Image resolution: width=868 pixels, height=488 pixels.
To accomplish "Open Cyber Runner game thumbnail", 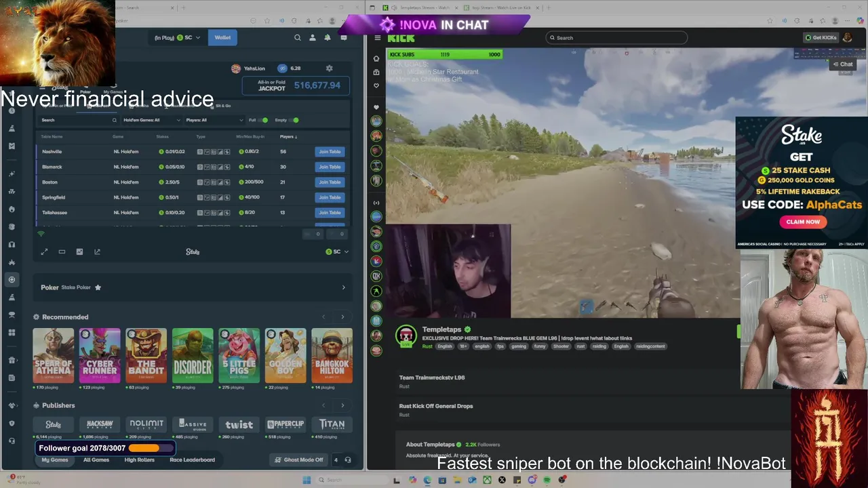I will coord(100,355).
